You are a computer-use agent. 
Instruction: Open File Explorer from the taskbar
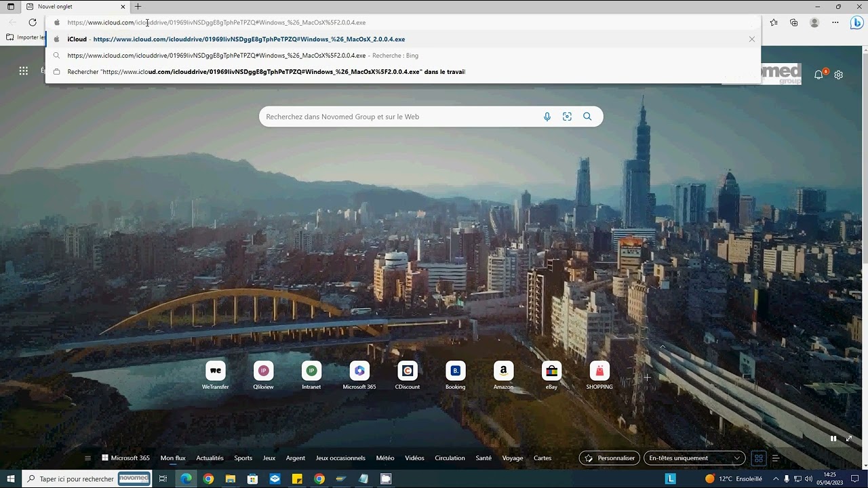[231, 479]
